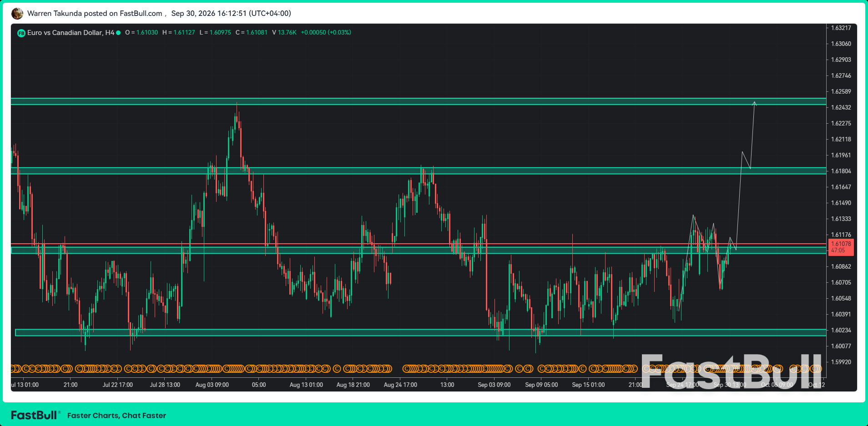This screenshot has height=426, width=868.
Task: Select the 'Euro vs Canadian Dollar, H4' title
Action: (x=71, y=33)
